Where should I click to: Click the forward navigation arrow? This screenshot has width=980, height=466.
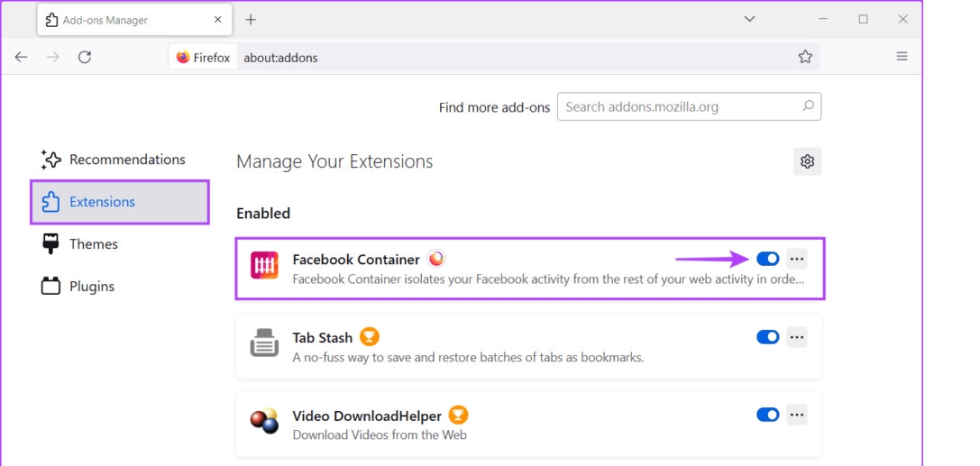click(53, 58)
